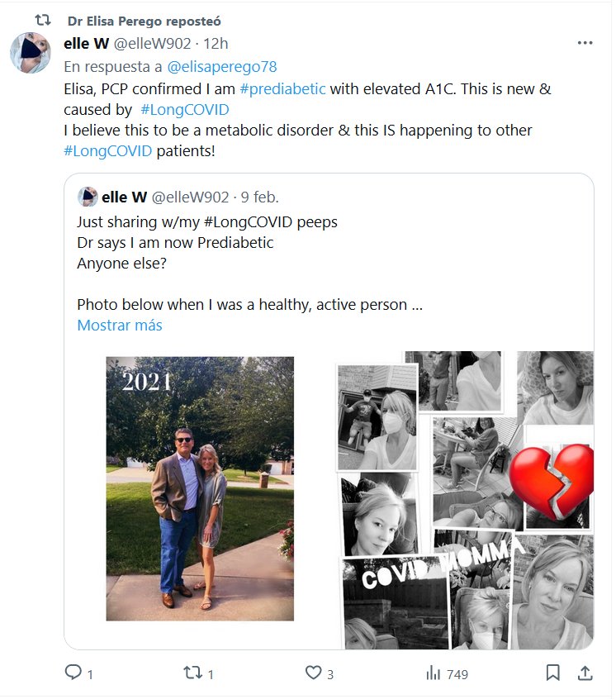
Task: Click the share upload icon
Action: point(583,673)
